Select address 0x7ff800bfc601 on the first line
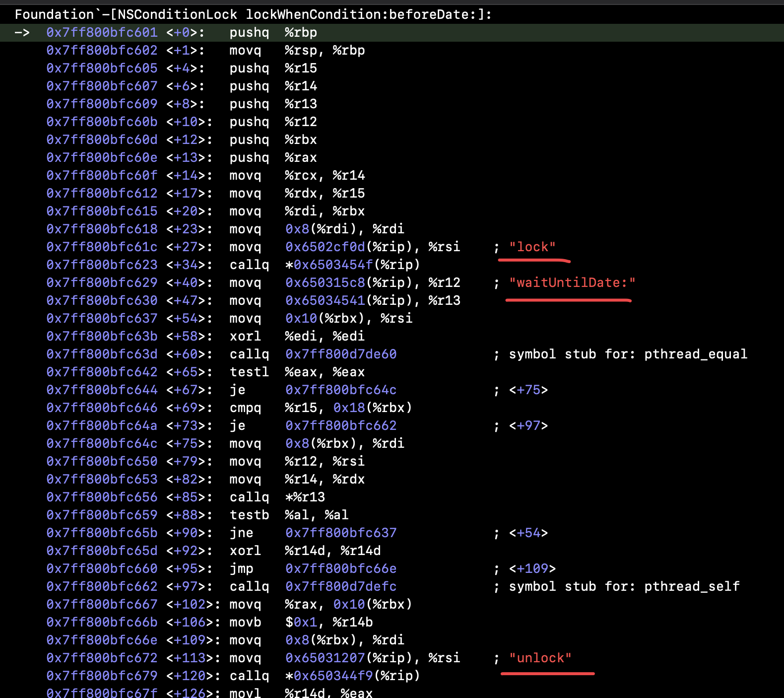The width and height of the screenshot is (784, 698). pyautogui.click(x=102, y=33)
